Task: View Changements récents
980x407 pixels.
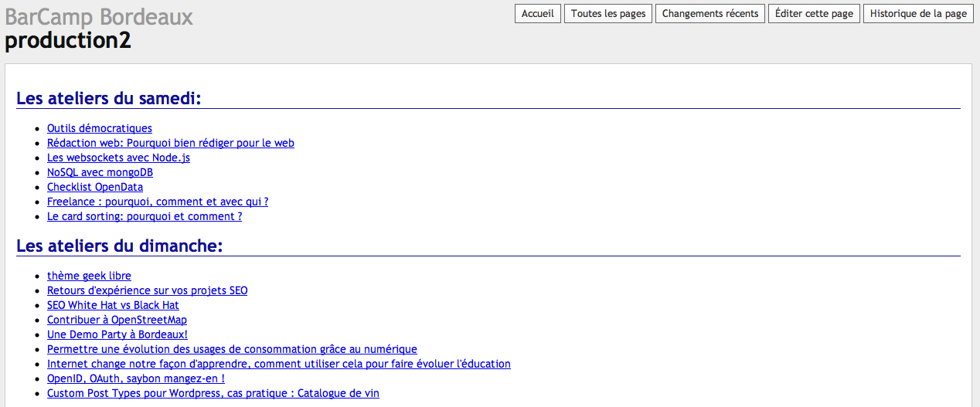Action: pyautogui.click(x=710, y=14)
